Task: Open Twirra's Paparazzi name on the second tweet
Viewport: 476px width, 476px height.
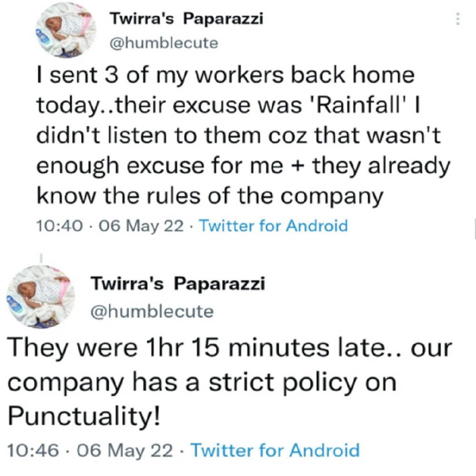Action: [178, 284]
